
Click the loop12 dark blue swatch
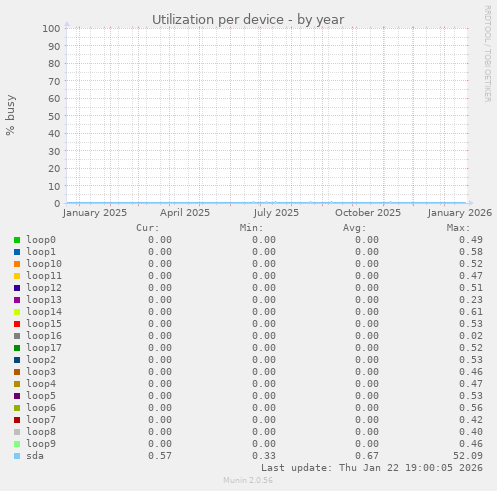(17, 288)
